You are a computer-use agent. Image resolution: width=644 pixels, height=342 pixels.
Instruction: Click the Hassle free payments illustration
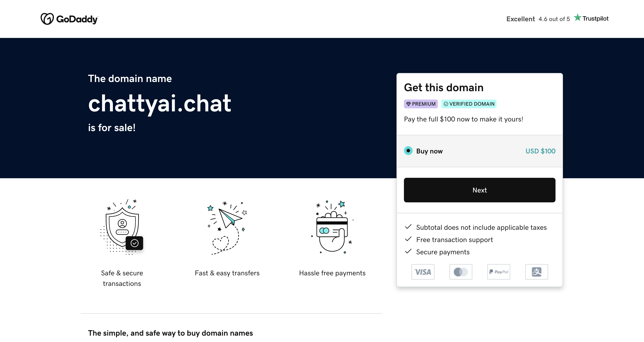(332, 227)
